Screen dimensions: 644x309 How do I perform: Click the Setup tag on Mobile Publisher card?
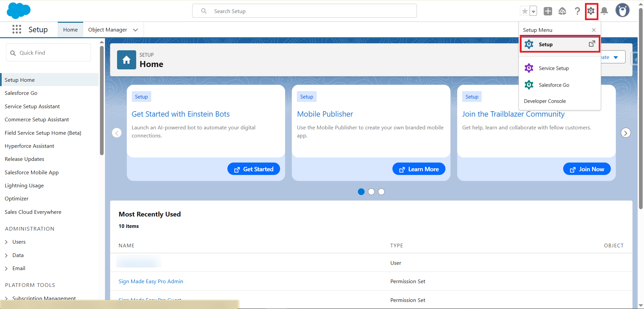pos(307,97)
